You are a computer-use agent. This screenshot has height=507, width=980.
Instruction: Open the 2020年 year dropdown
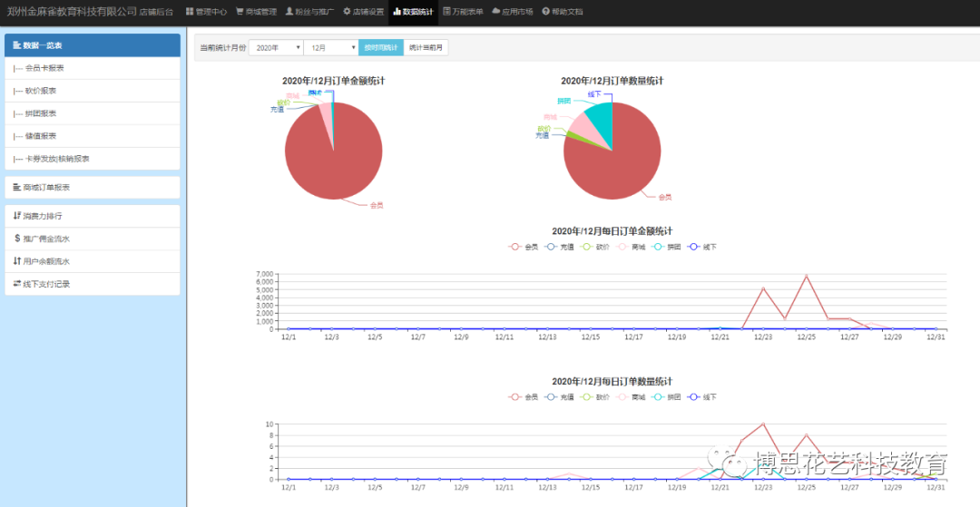click(276, 47)
